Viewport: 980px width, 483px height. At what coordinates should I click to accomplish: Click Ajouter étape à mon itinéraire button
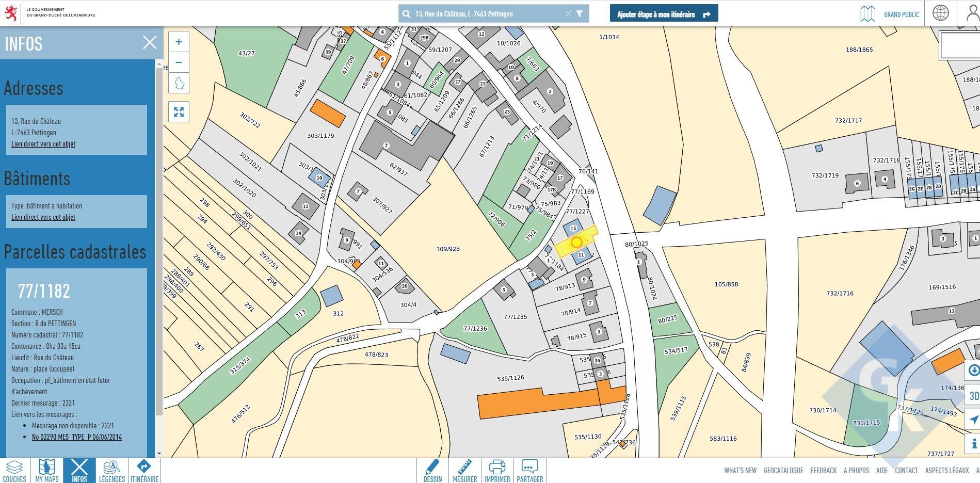pyautogui.click(x=664, y=14)
